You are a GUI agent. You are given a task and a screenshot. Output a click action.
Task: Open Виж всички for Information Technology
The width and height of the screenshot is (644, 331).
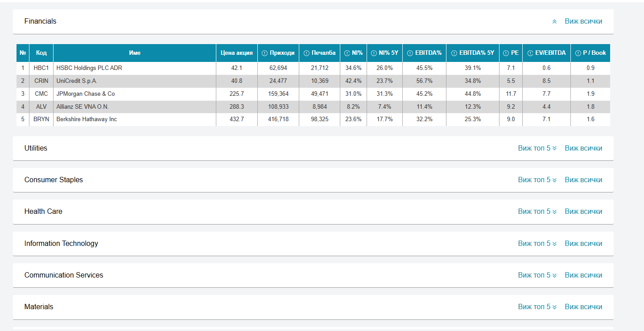pyautogui.click(x=583, y=244)
